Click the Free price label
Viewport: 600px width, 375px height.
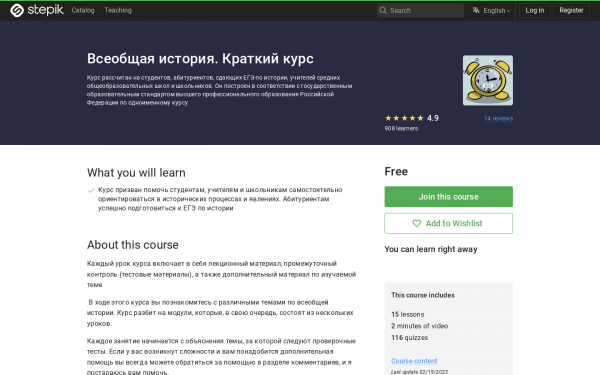point(396,171)
